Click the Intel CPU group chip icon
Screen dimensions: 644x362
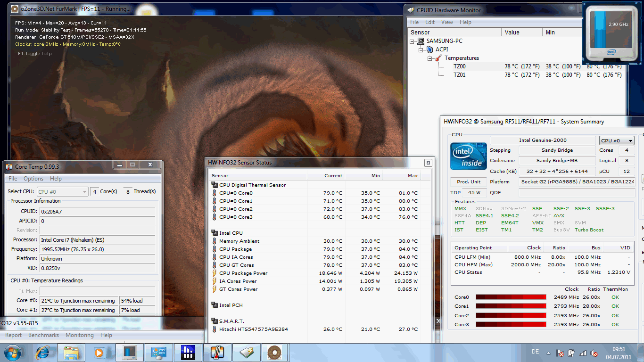point(215,233)
